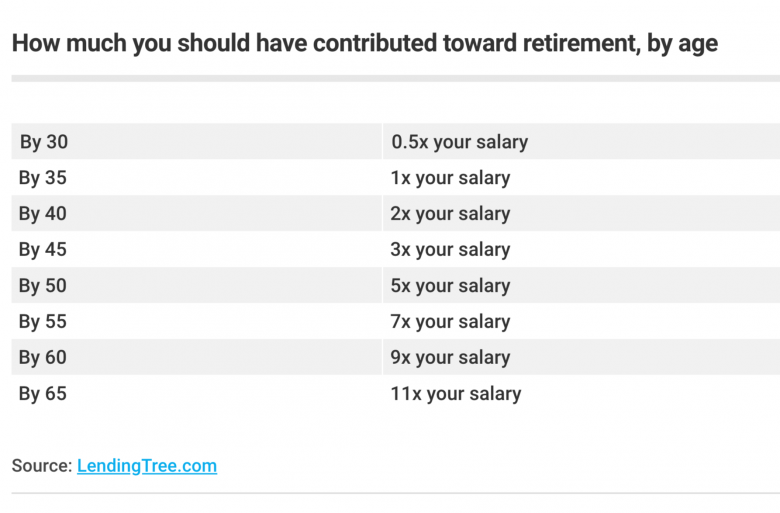This screenshot has height=513, width=780.
Task: Click the "Source:" label text
Action: point(42,466)
